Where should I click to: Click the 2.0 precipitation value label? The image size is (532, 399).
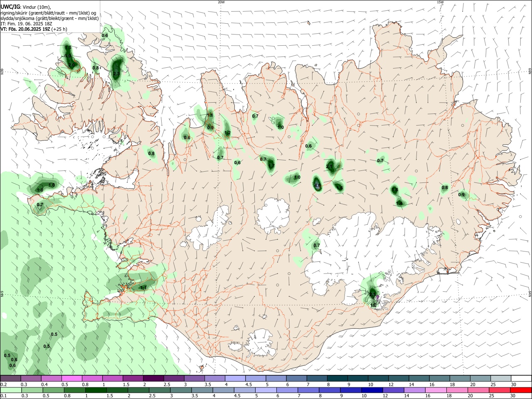[71, 65]
